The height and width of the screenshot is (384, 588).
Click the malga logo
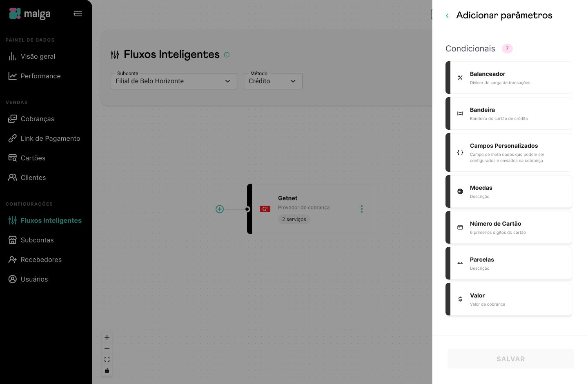30,14
